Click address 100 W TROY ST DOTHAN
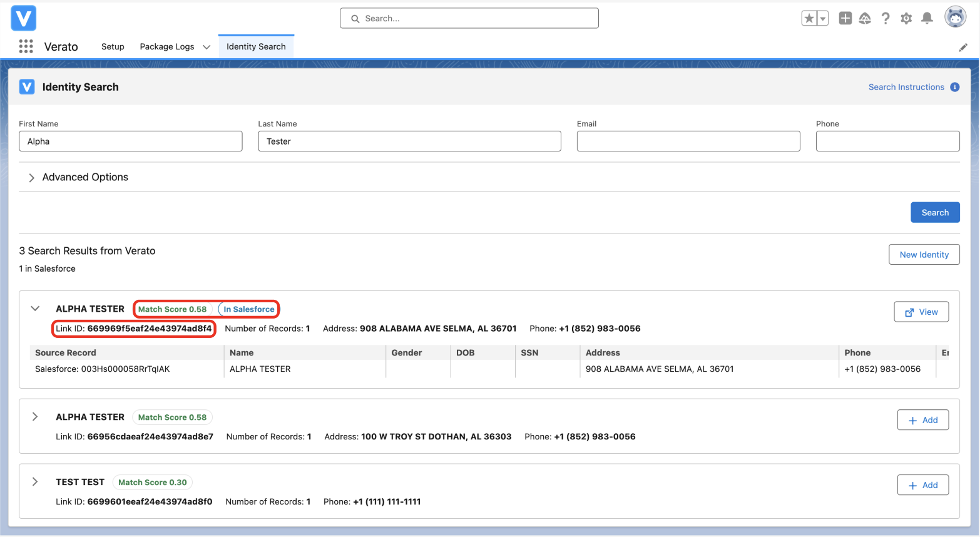Screen dimensions: 980x537 [x=436, y=437]
